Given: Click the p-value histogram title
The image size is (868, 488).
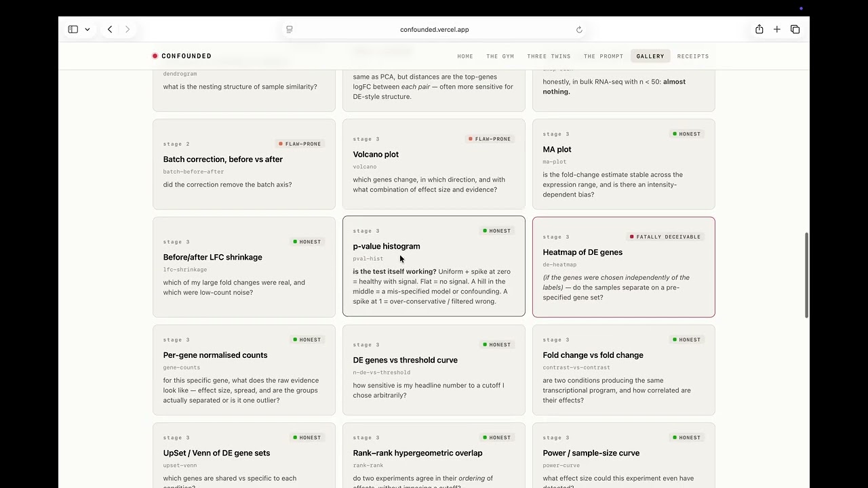Looking at the screenshot, I should [x=387, y=246].
